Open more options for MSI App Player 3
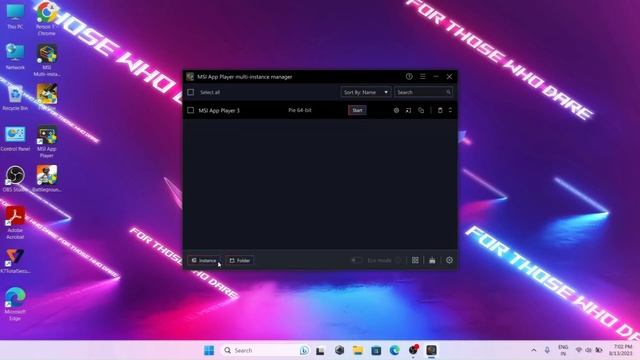Viewport: 640px width, 360px height. tap(450, 110)
